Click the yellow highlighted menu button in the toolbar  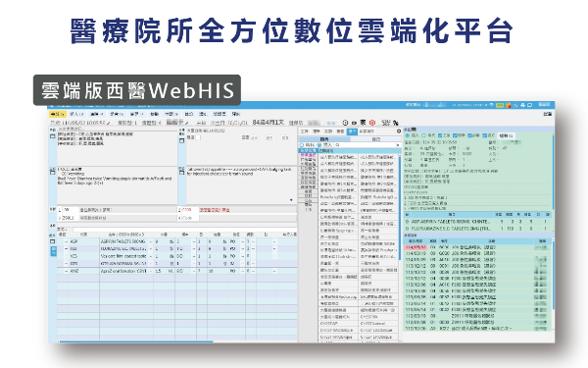coord(58,114)
